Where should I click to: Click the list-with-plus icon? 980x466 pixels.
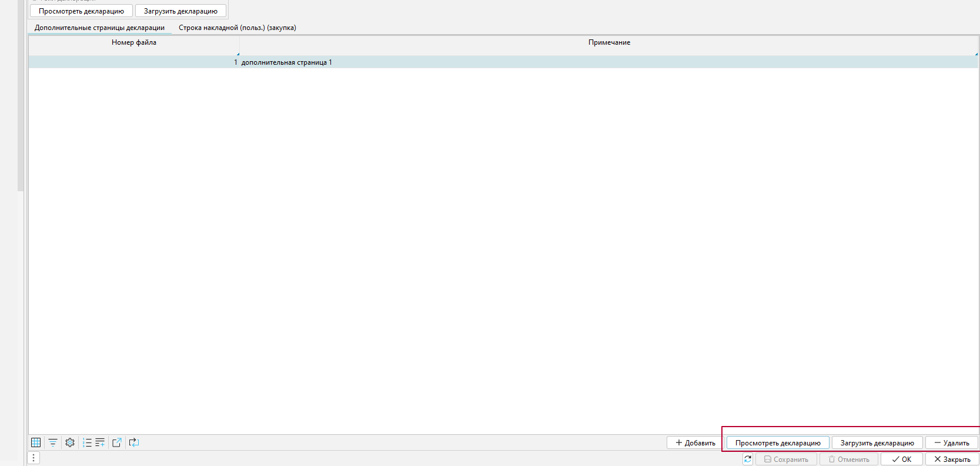coord(100,442)
